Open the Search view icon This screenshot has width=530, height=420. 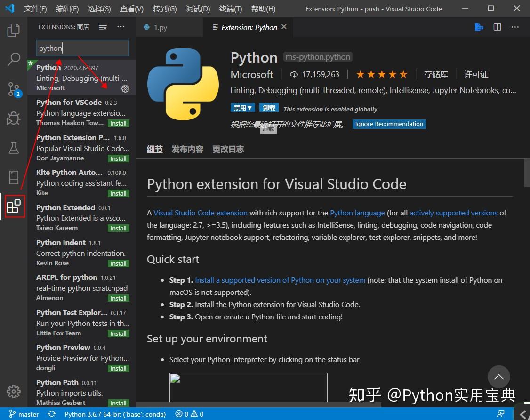click(13, 59)
